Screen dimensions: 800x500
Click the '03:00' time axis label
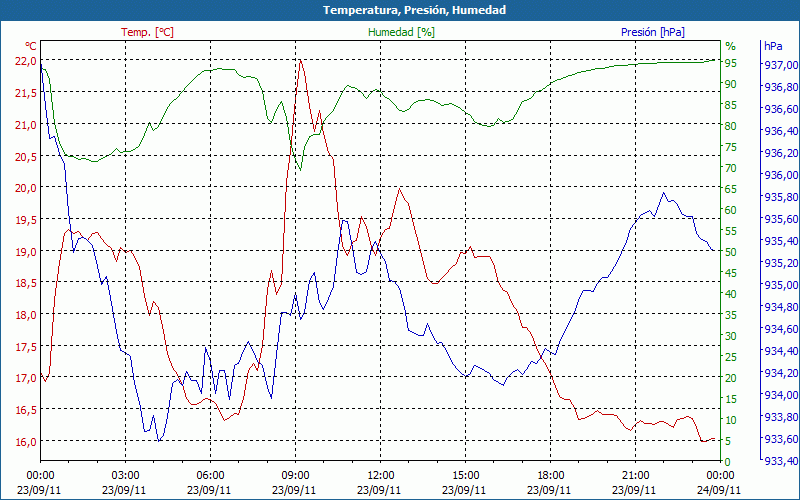point(125,476)
